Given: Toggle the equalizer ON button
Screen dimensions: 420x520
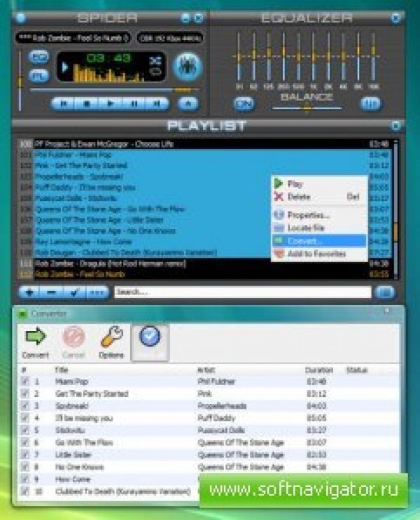Looking at the screenshot, I should coord(244,104).
